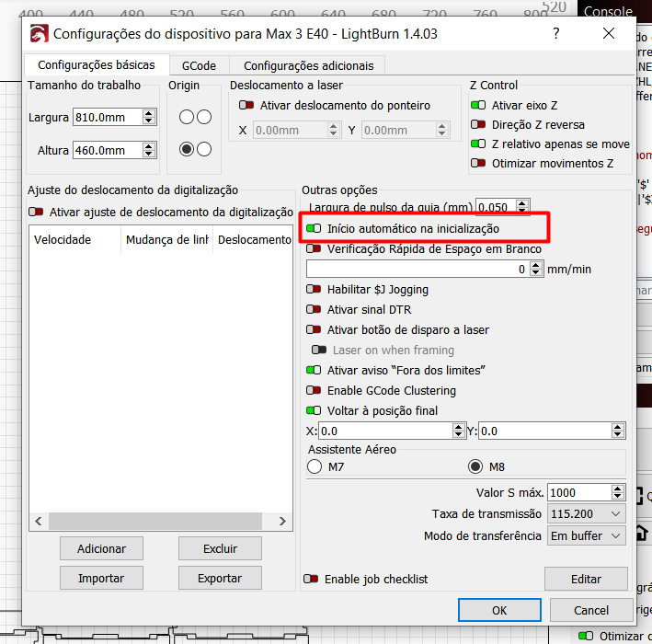Switch to the GCode tab
This screenshot has height=644, width=652.
tap(199, 66)
